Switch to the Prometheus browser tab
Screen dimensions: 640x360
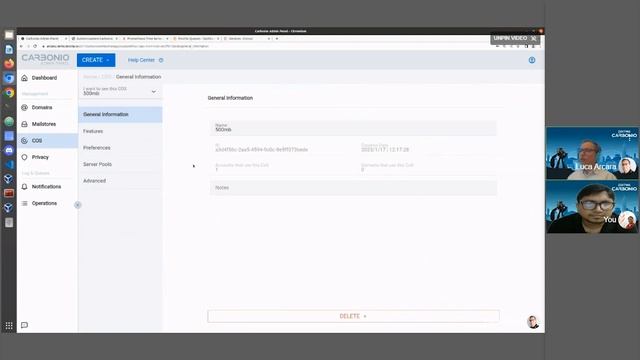click(145, 38)
